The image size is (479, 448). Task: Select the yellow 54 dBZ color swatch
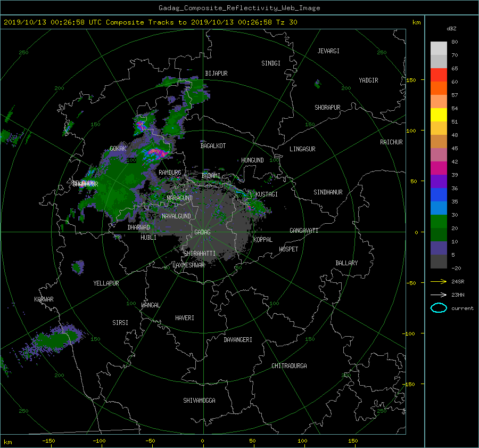click(x=439, y=115)
